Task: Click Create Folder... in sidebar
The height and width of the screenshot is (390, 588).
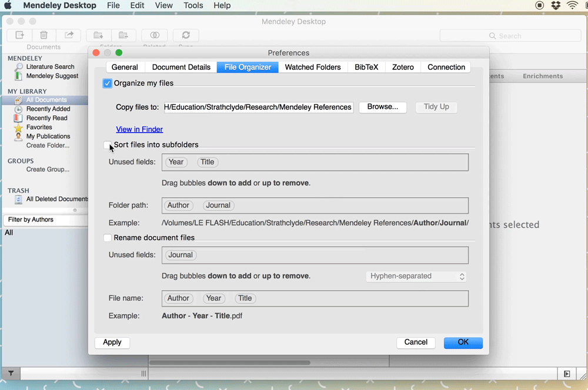Action: pyautogui.click(x=48, y=145)
